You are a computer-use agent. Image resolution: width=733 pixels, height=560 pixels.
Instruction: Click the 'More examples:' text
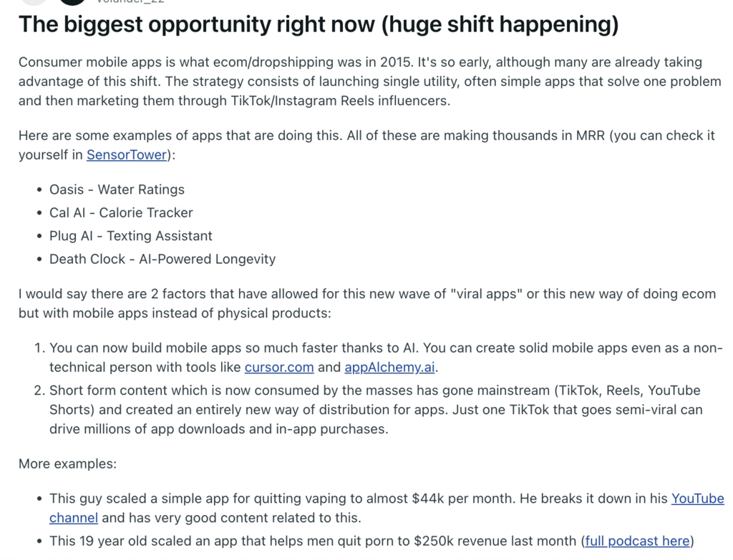tap(67, 463)
